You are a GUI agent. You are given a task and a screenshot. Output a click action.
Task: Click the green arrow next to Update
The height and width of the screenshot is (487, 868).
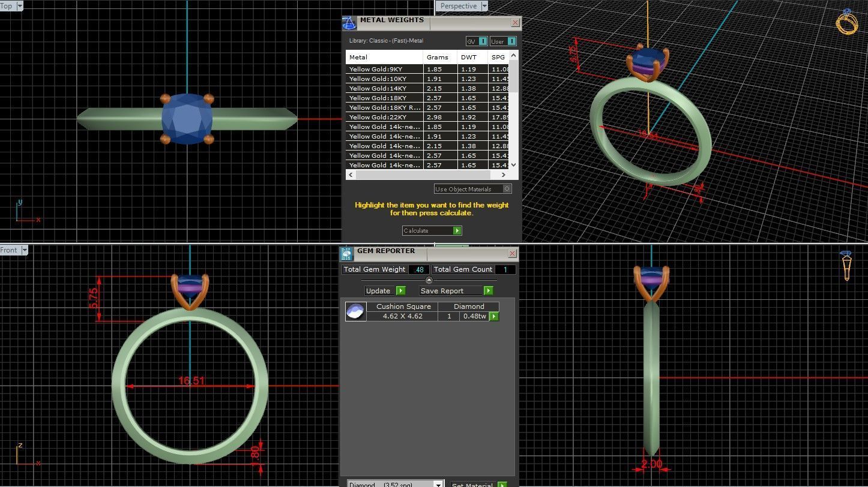(400, 290)
